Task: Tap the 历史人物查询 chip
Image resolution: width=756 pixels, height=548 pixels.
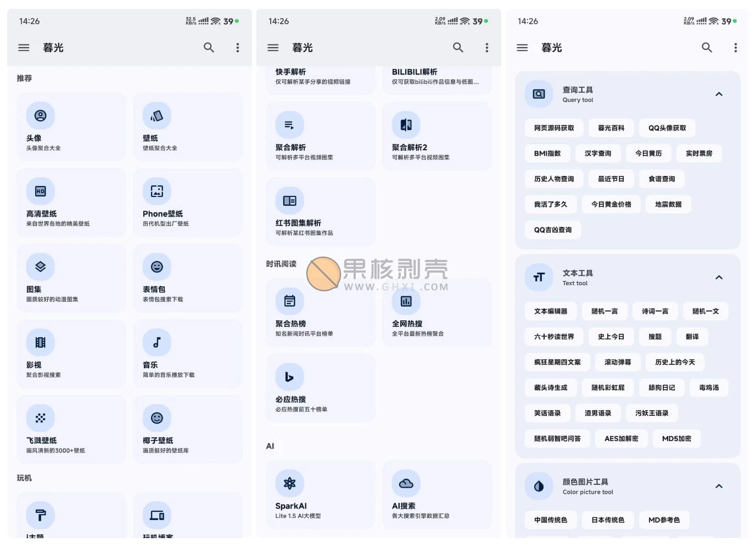Action: 554,179
